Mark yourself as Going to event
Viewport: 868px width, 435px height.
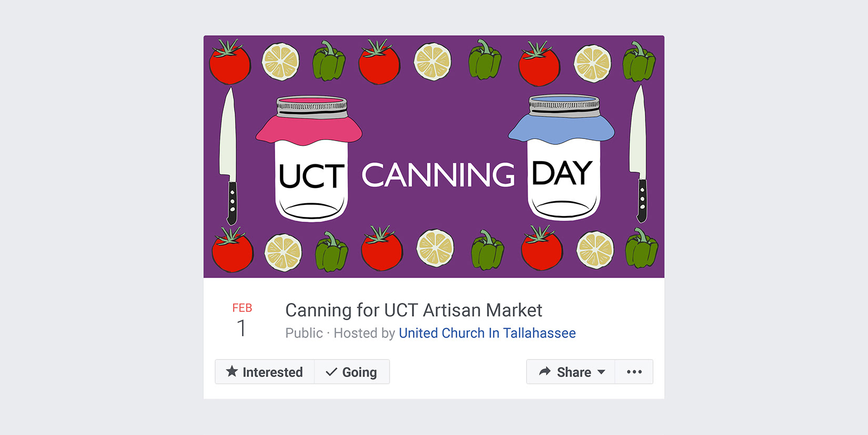point(352,372)
